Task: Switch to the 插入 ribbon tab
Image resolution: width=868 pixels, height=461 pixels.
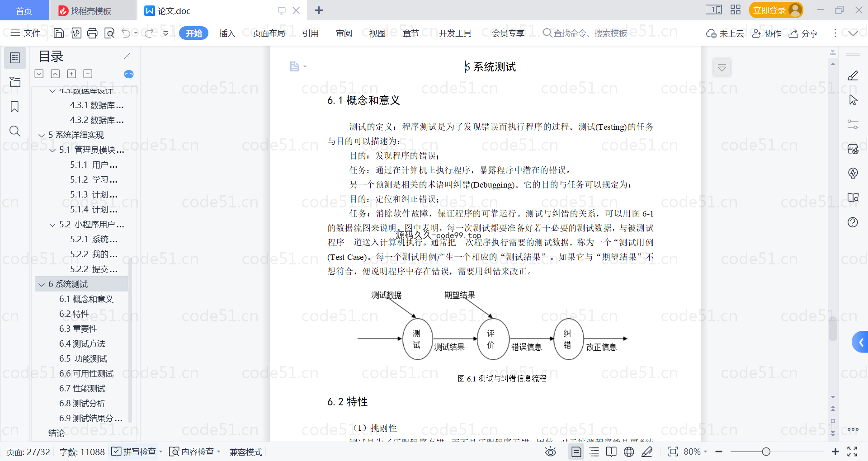Action: pos(227,33)
